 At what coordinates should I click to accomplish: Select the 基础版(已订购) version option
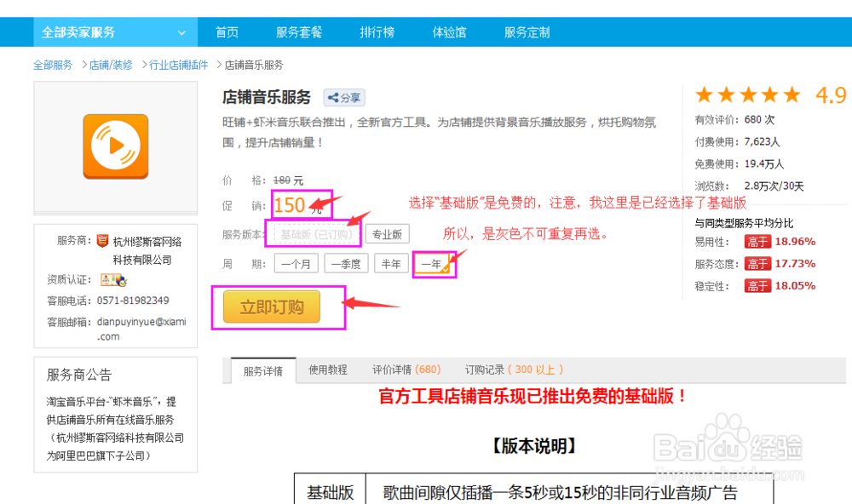(316, 234)
